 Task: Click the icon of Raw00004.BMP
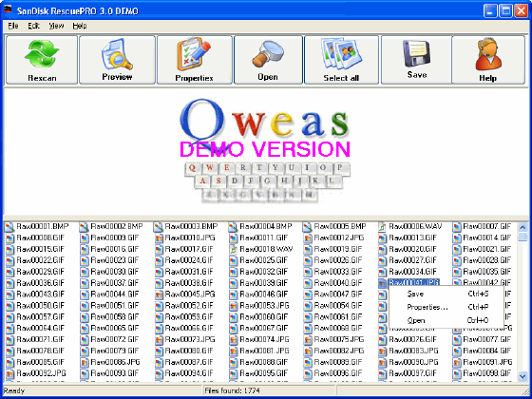tap(233, 227)
